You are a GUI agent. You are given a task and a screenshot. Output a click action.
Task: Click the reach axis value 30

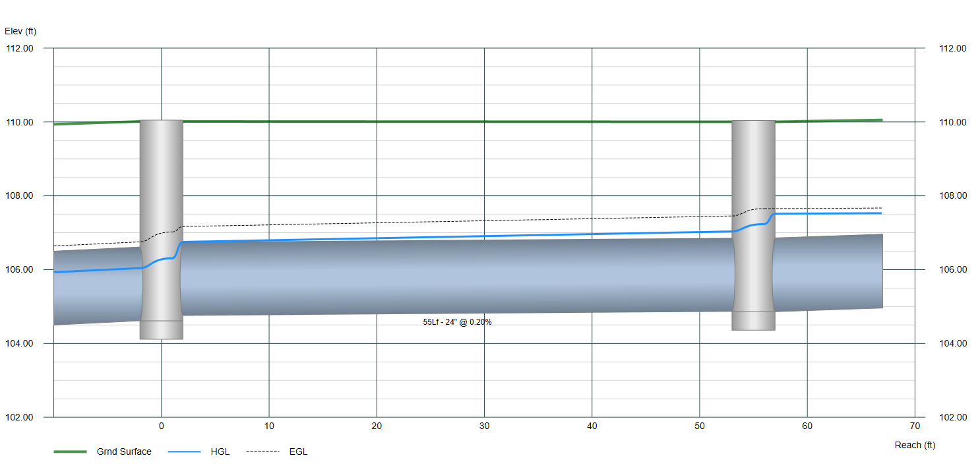484,428
